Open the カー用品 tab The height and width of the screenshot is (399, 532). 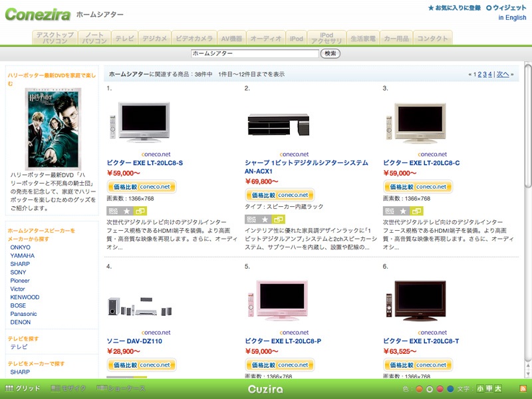coord(396,39)
